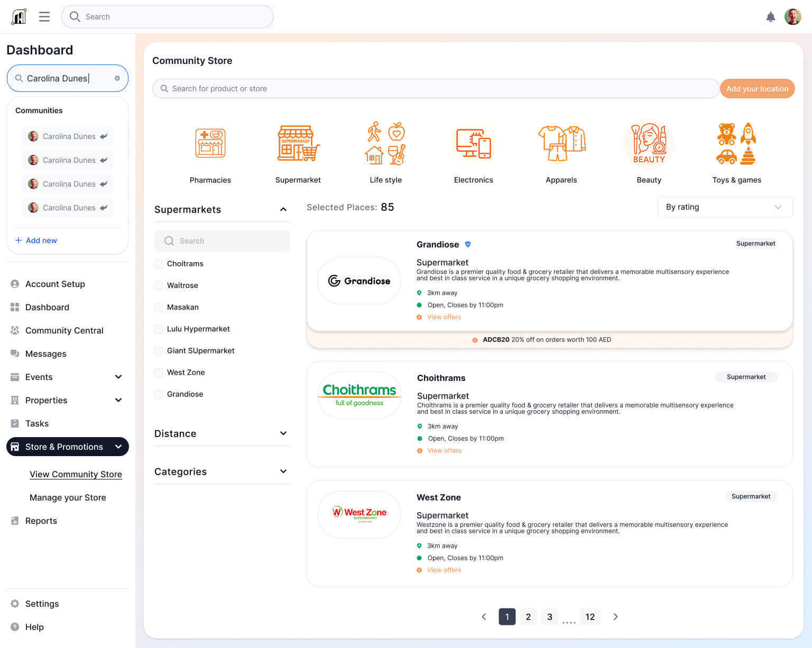Tick the Lulu Hypermarket checkbox
Image resolution: width=812 pixels, height=648 pixels.
tap(159, 329)
